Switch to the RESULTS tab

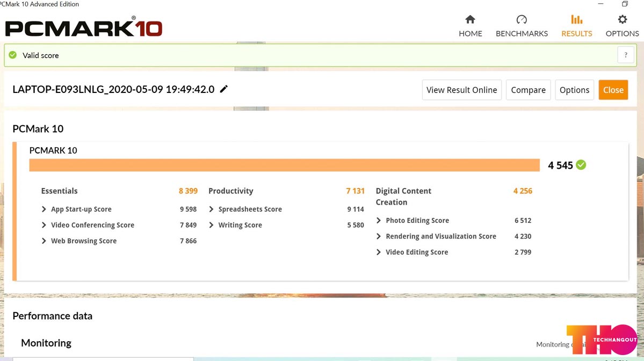577,26
